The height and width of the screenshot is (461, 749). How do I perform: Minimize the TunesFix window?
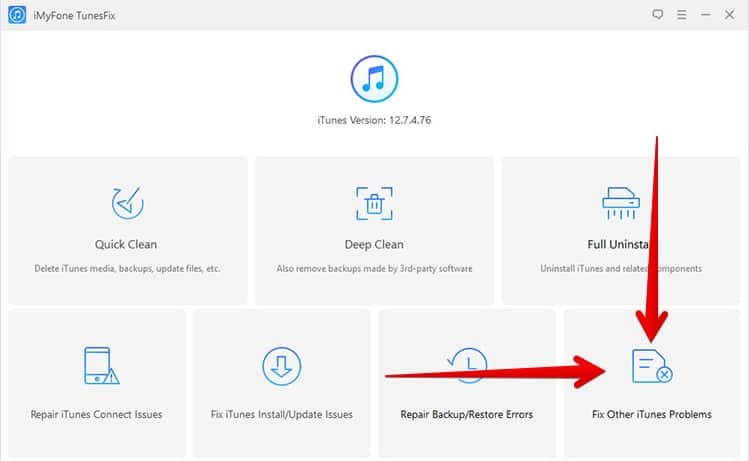(706, 15)
